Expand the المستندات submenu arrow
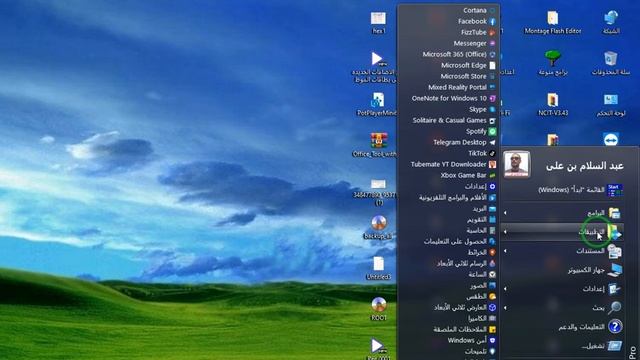The width and height of the screenshot is (640, 360). [x=505, y=251]
